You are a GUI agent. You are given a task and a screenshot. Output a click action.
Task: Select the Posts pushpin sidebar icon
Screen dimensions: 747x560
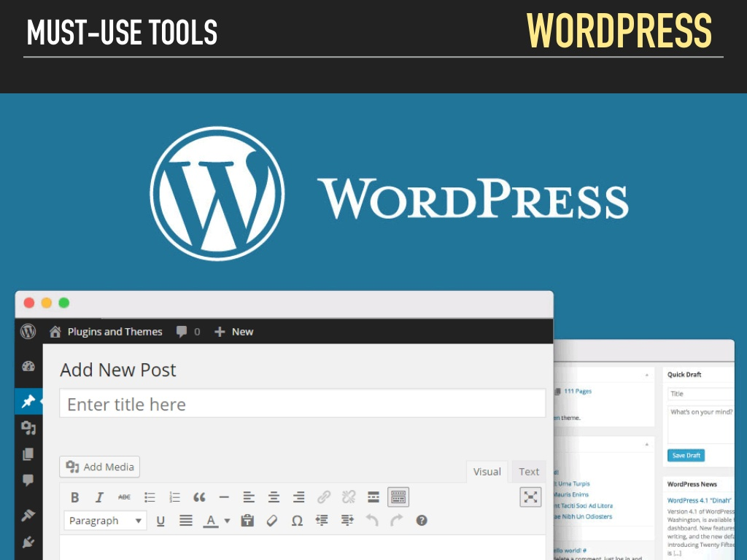(28, 402)
